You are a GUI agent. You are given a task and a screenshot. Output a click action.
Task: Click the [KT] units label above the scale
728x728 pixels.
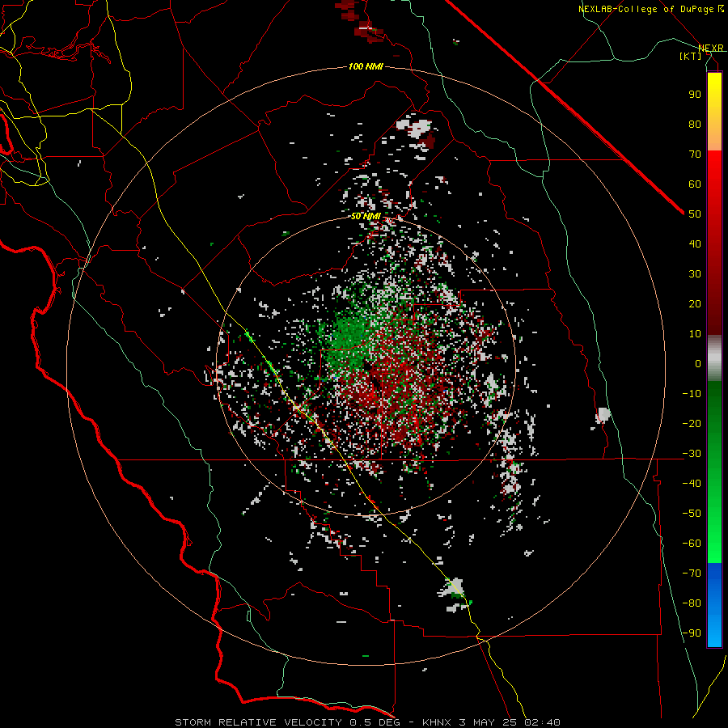(x=691, y=56)
